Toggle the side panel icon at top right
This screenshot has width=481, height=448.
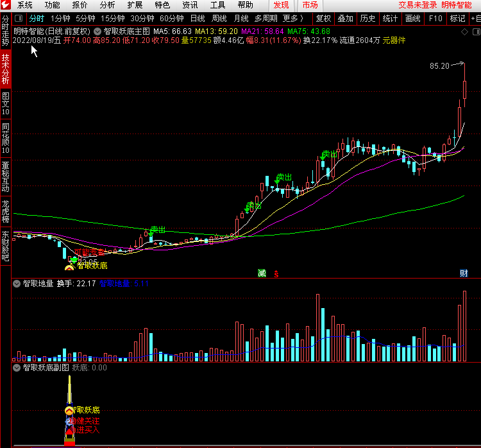point(477,31)
